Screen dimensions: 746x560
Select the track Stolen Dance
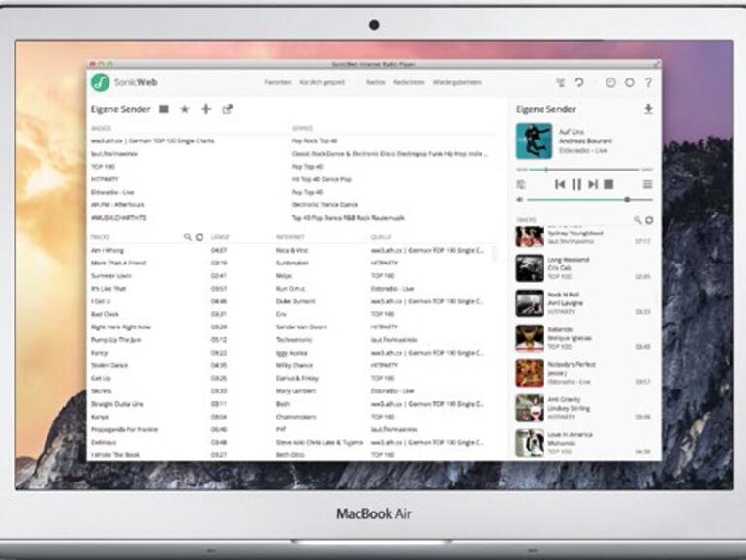pyautogui.click(x=109, y=365)
